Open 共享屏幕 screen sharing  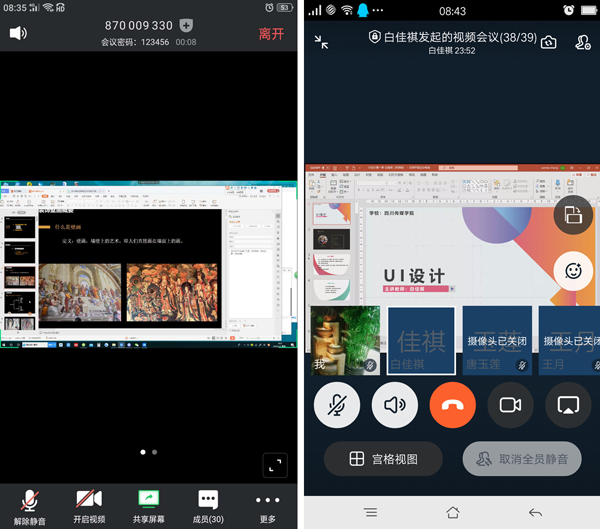pyautogui.click(x=148, y=505)
